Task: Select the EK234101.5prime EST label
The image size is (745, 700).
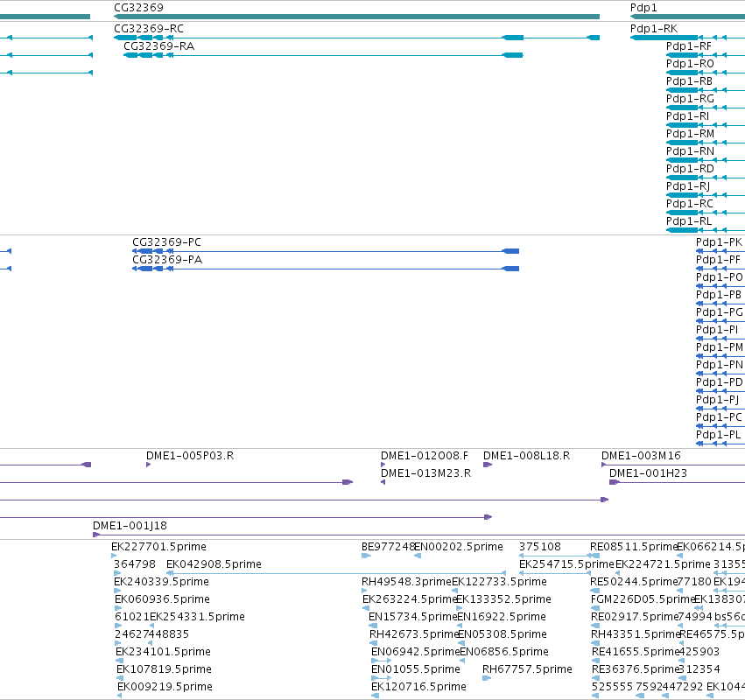Action: click(x=164, y=652)
